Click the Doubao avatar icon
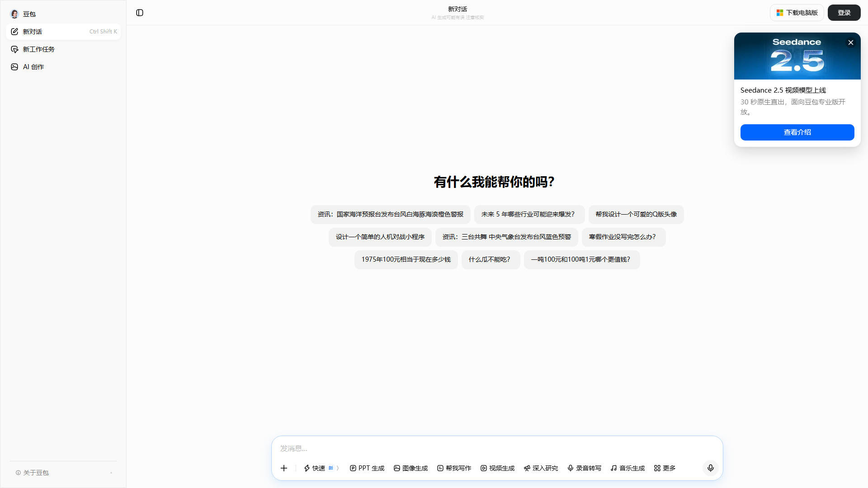Screen dimensions: 868x488 14,14
